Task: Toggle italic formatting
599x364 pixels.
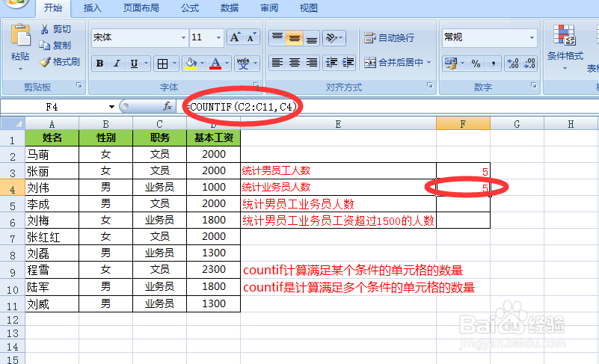Action: click(x=117, y=64)
